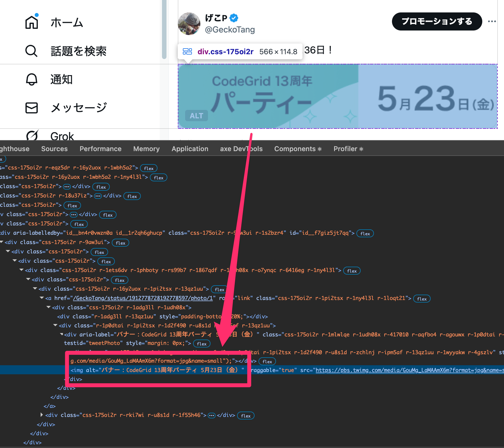This screenshot has height=448, width=504.
Task: Switch to the Components tab in DevTools
Action: [298, 149]
